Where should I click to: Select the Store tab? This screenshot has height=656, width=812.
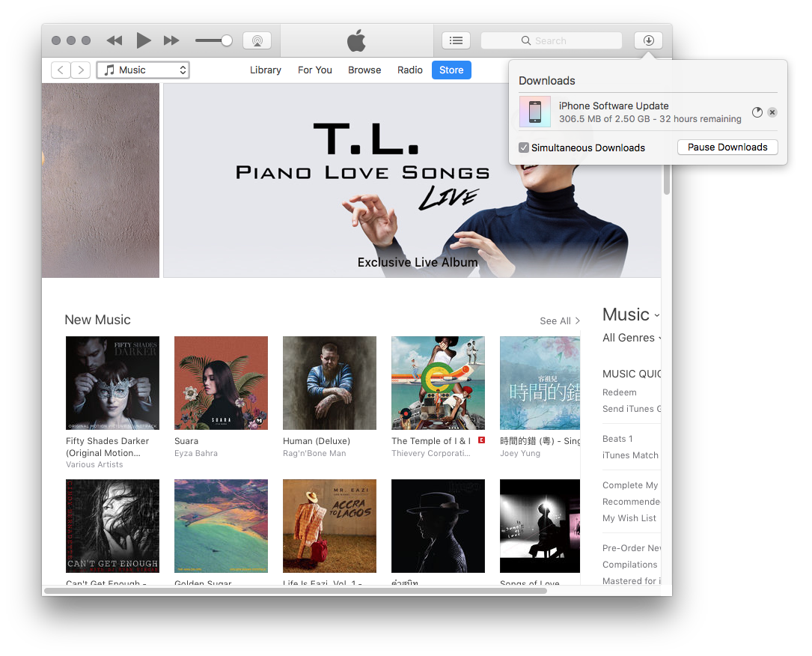coord(451,70)
